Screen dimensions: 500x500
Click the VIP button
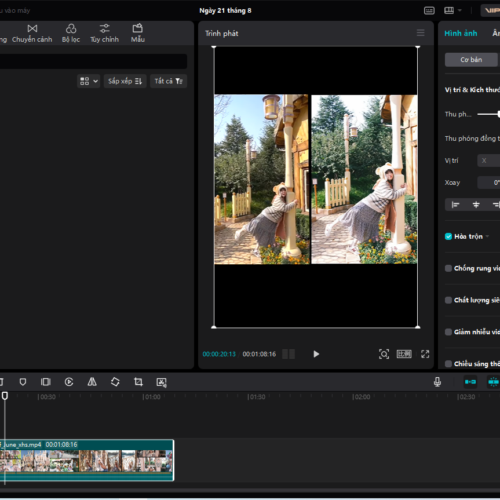tap(490, 11)
